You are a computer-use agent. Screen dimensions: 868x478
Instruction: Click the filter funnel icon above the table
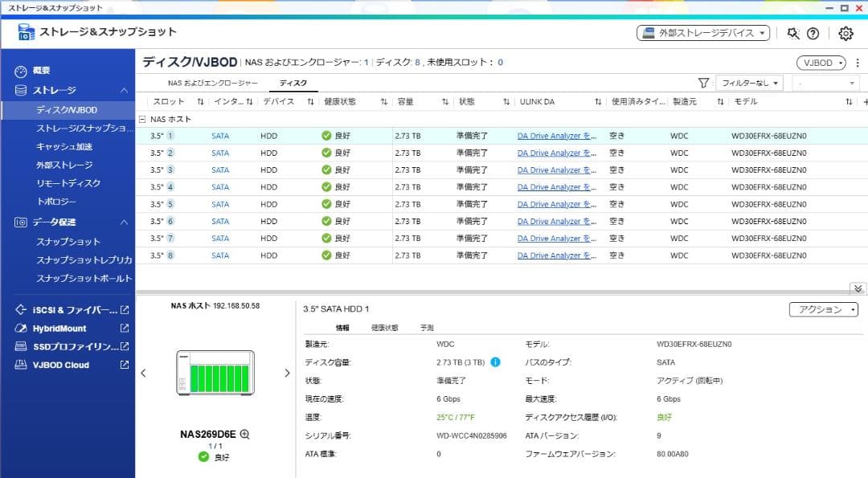(x=703, y=83)
